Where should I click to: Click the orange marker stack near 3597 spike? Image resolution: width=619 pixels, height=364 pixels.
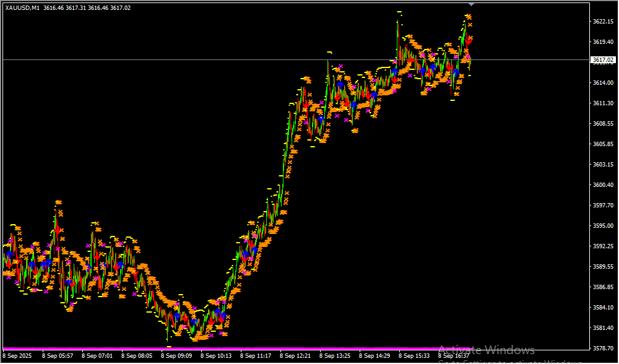tap(58, 202)
